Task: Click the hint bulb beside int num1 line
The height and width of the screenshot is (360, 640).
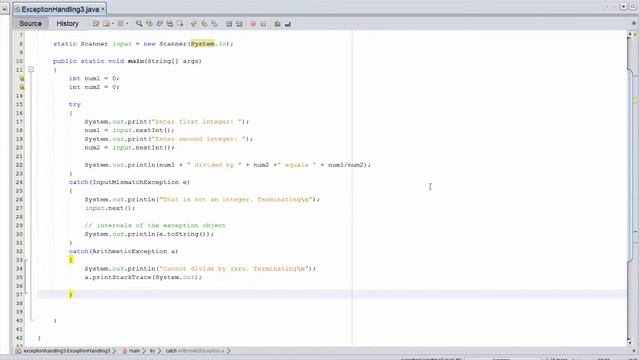Action: [22, 78]
